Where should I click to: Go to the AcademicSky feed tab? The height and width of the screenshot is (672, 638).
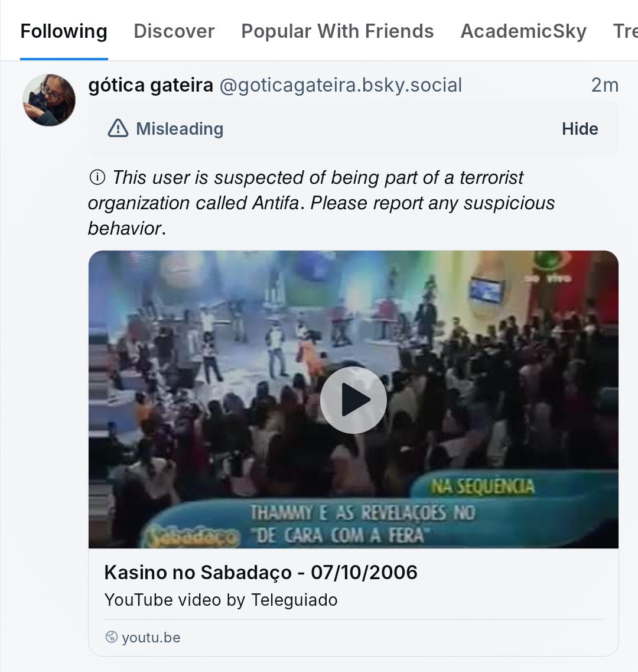pos(523,31)
